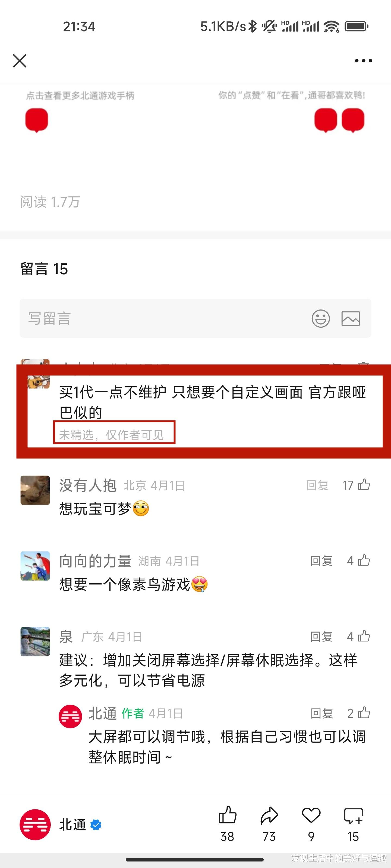This screenshot has height=868, width=391.
Task: Like 泉's comment about screen sleep
Action: (364, 636)
